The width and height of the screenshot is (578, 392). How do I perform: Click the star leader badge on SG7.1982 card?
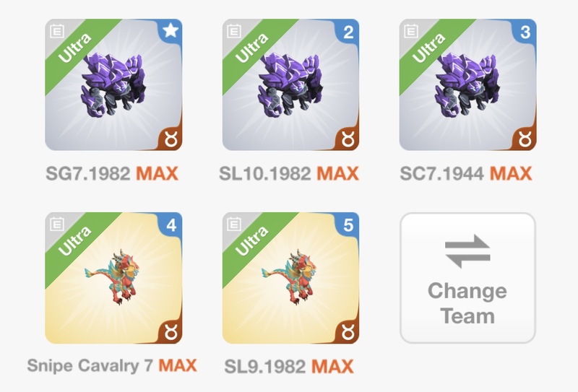[x=171, y=30]
